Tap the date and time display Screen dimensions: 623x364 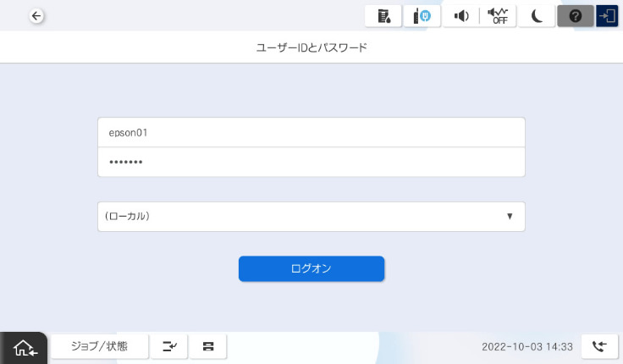[x=527, y=347]
